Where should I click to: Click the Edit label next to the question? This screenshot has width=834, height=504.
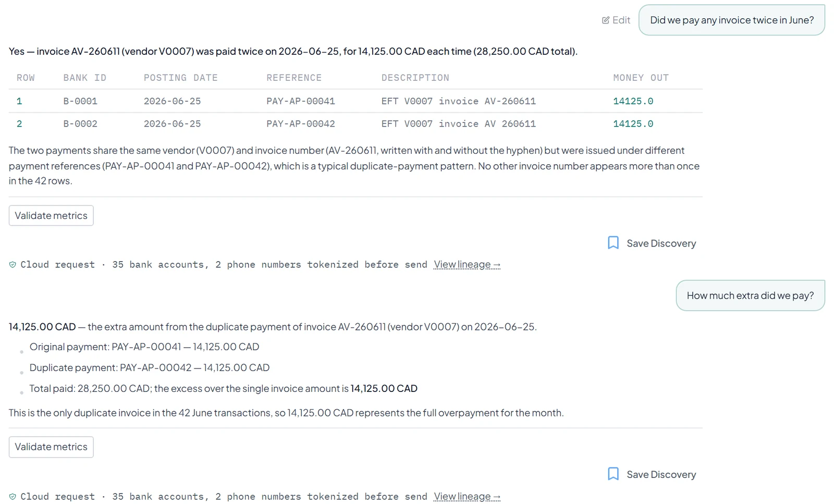621,20
